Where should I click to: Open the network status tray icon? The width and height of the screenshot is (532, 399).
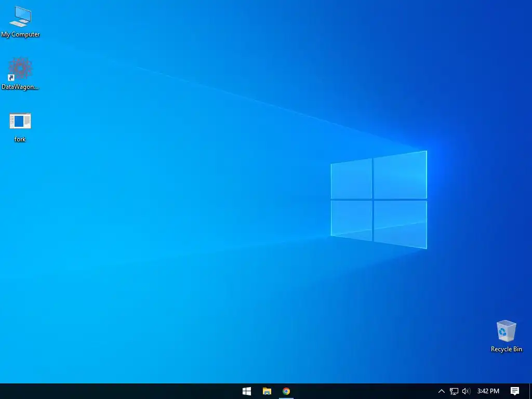[x=454, y=391]
